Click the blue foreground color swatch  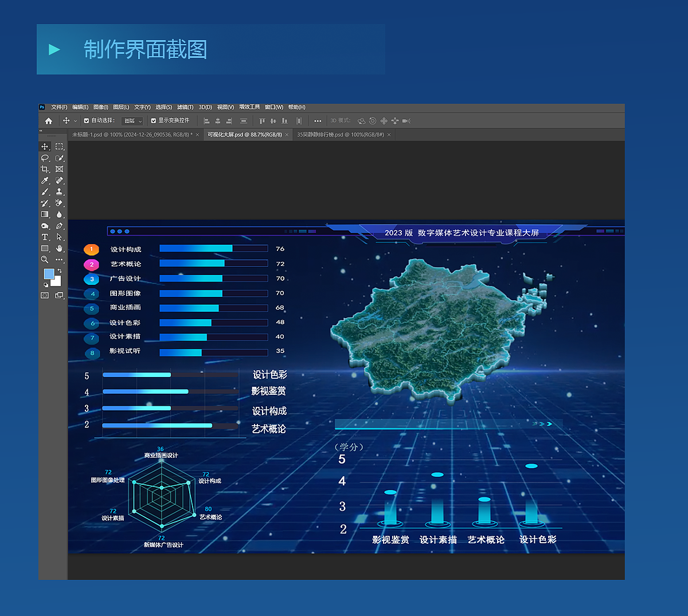49,274
